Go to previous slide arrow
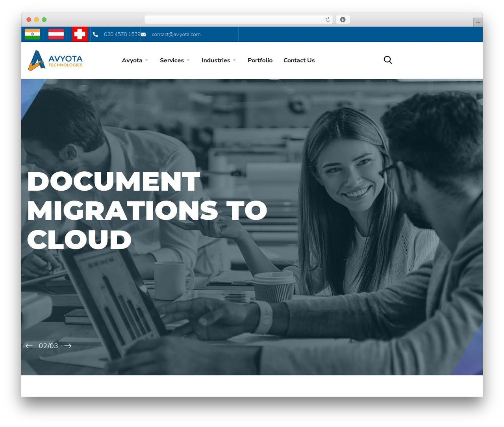Screen dimensions: 504x427 point(29,345)
